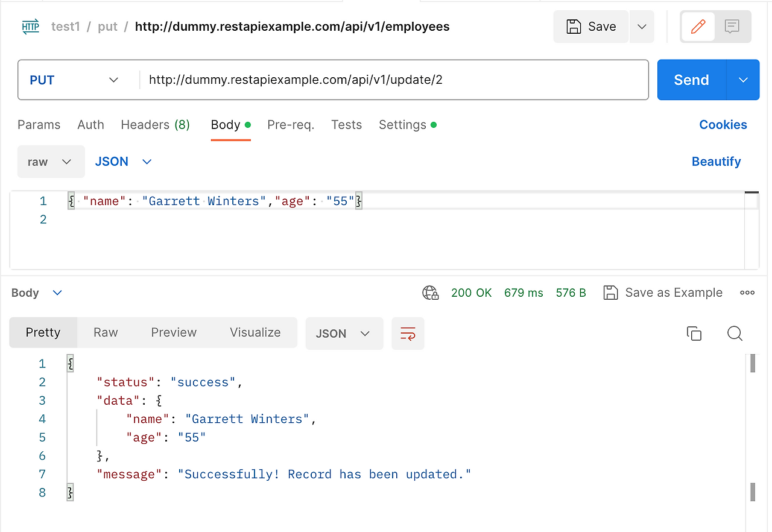This screenshot has height=532, width=772.
Task: Change the raw body type dropdown
Action: tap(51, 162)
